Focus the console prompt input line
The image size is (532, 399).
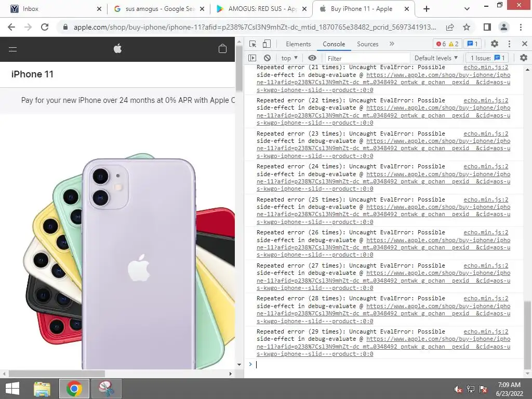click(x=387, y=364)
